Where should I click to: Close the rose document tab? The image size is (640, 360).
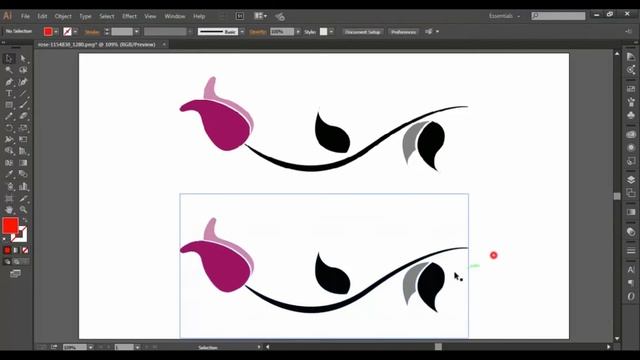tap(164, 44)
